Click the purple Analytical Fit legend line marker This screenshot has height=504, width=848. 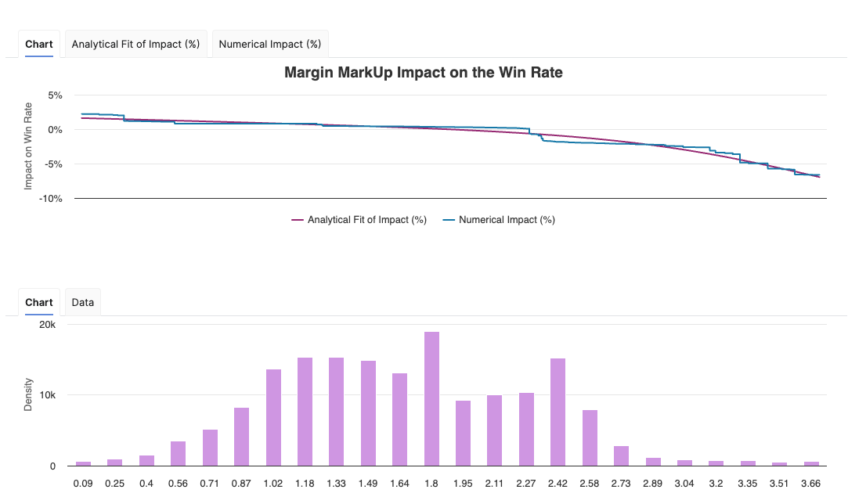298,220
